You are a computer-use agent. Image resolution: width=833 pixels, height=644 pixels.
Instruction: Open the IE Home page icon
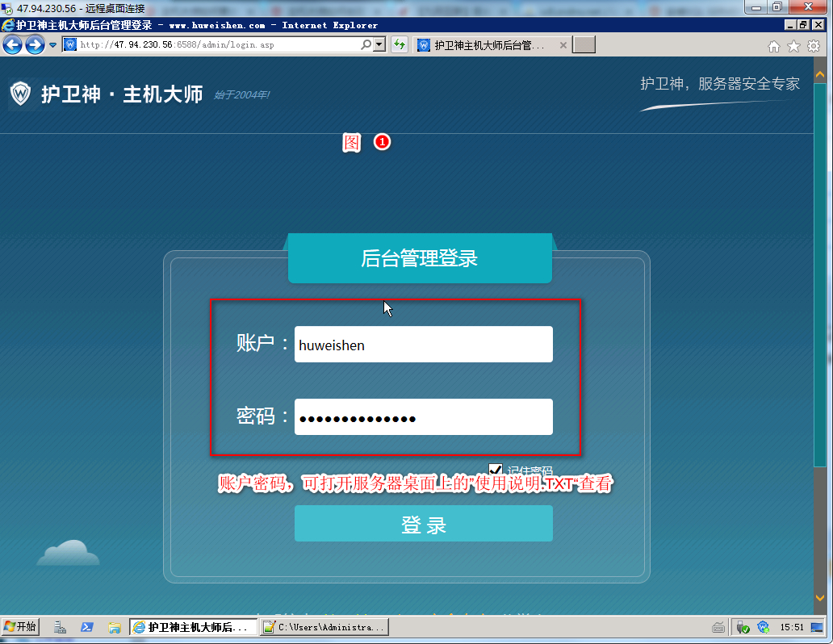click(x=774, y=47)
